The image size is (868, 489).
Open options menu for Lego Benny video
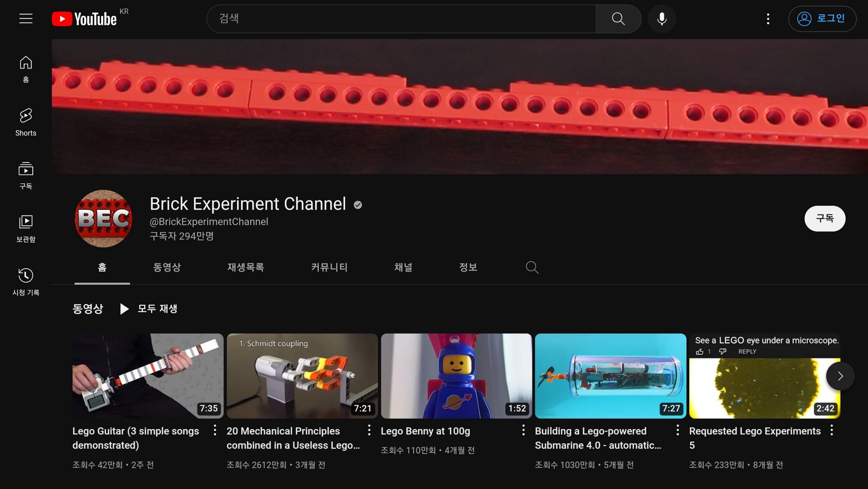[x=523, y=430]
